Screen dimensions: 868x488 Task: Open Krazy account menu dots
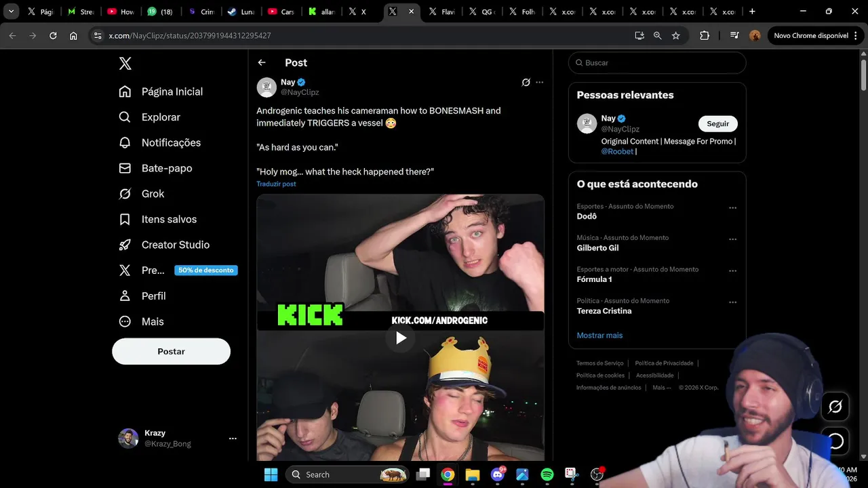tap(233, 439)
